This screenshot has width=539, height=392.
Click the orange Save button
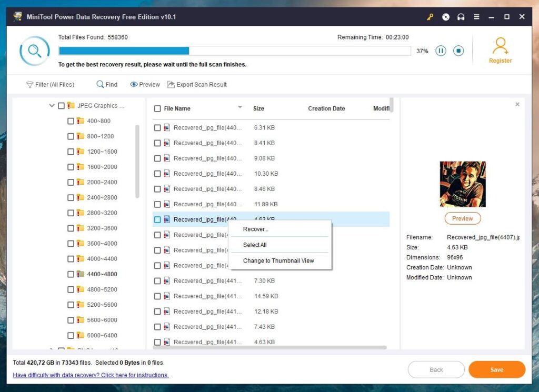click(x=497, y=370)
